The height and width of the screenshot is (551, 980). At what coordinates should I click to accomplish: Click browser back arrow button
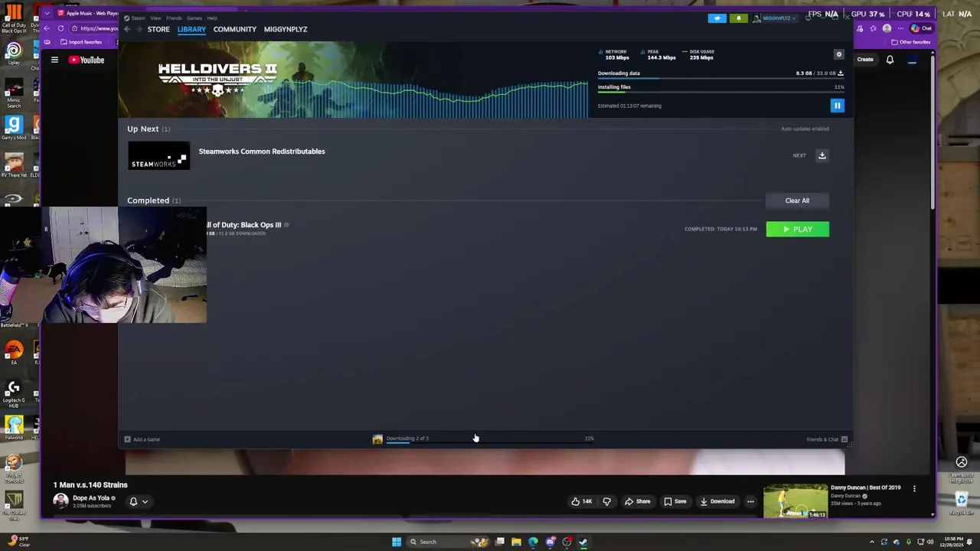tap(47, 28)
